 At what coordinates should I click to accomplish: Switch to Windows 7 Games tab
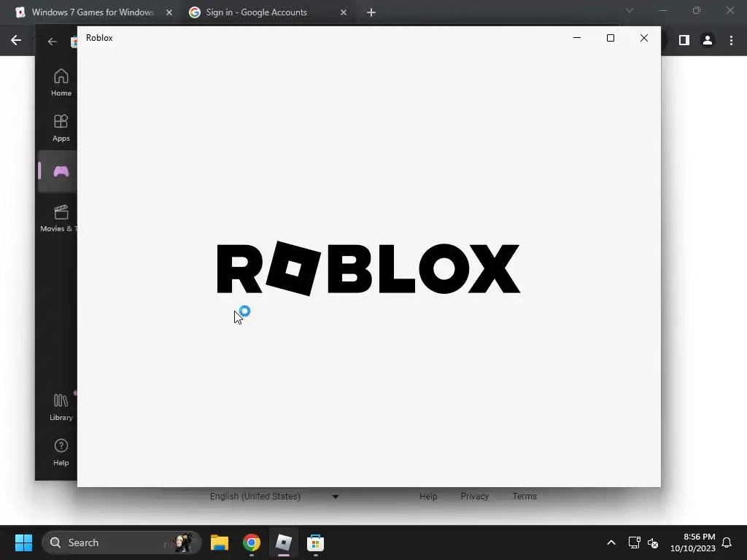93,12
